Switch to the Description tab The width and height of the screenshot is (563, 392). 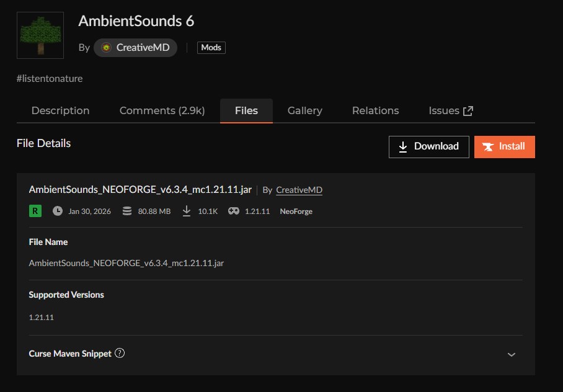pyautogui.click(x=60, y=111)
